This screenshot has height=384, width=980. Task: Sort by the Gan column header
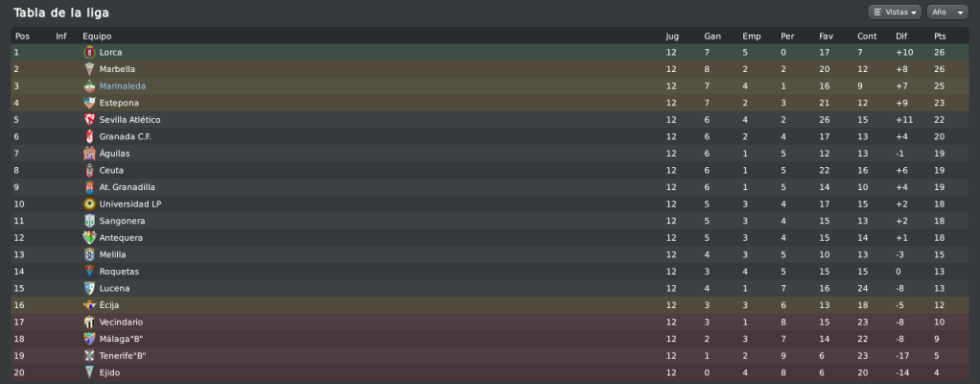click(712, 36)
